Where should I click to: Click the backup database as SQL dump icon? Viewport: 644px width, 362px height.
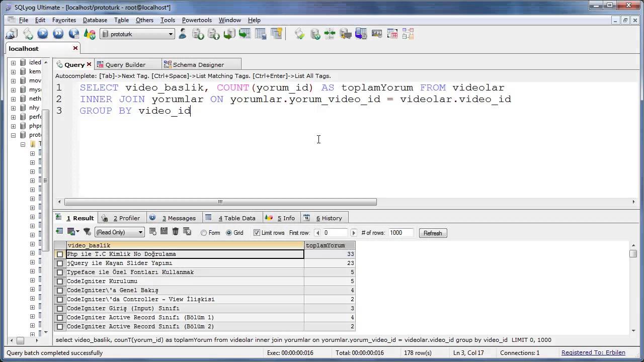click(x=214, y=34)
